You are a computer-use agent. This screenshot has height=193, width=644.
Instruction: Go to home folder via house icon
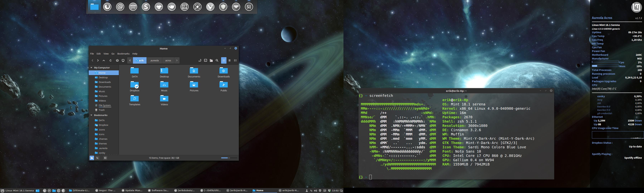(x=117, y=60)
